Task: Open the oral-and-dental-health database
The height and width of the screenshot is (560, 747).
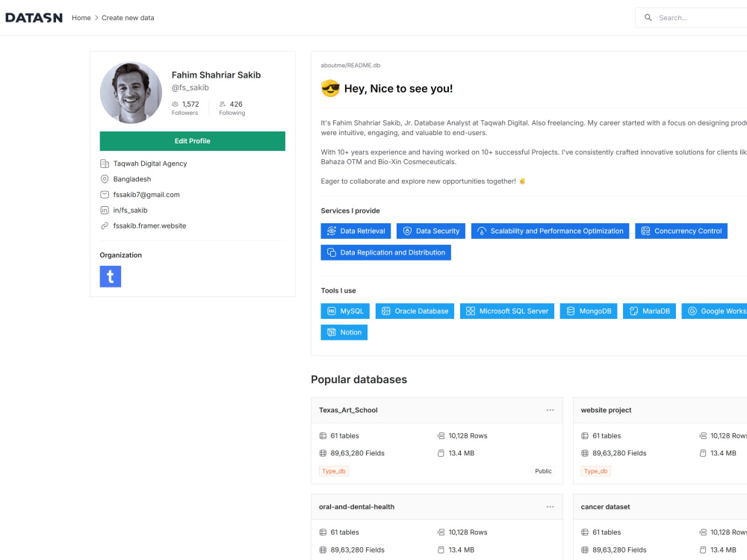Action: 356,507
